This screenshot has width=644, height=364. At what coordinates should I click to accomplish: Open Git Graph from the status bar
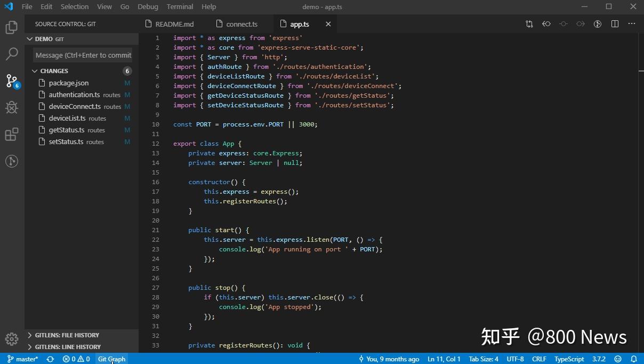112,359
